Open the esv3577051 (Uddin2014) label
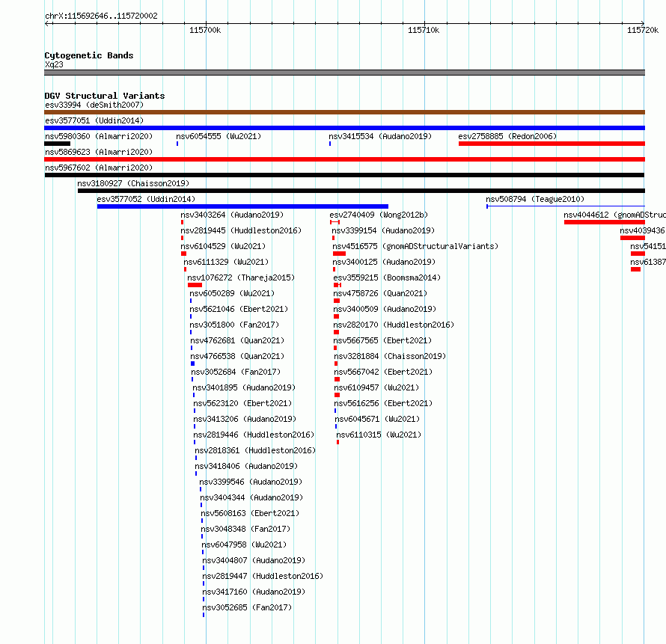Viewport: 666px width, 644px height. pyautogui.click(x=94, y=120)
